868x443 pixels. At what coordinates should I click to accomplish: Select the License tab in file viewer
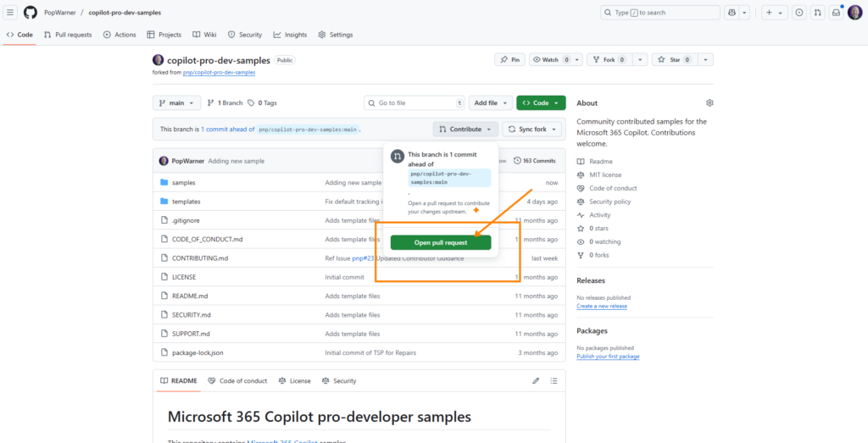pos(294,381)
